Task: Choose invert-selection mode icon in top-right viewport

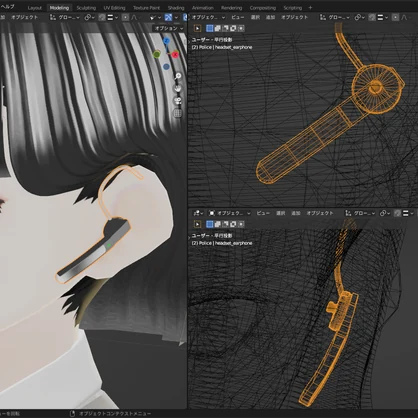Action: point(233,28)
